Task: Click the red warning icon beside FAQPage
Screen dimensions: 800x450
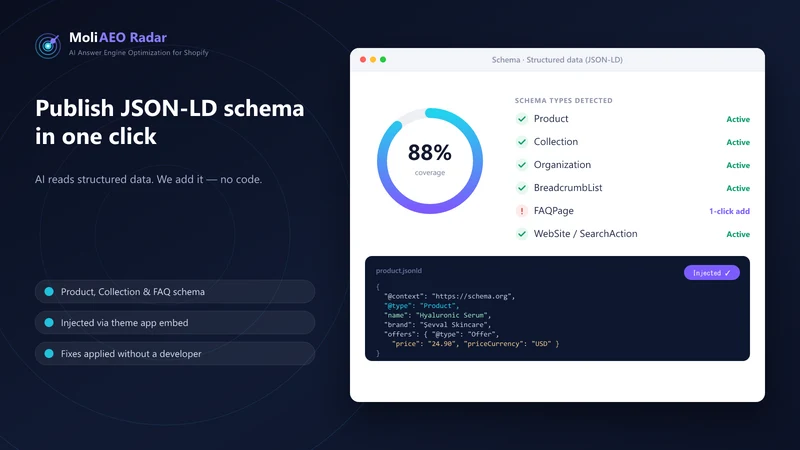Action: pyautogui.click(x=521, y=211)
